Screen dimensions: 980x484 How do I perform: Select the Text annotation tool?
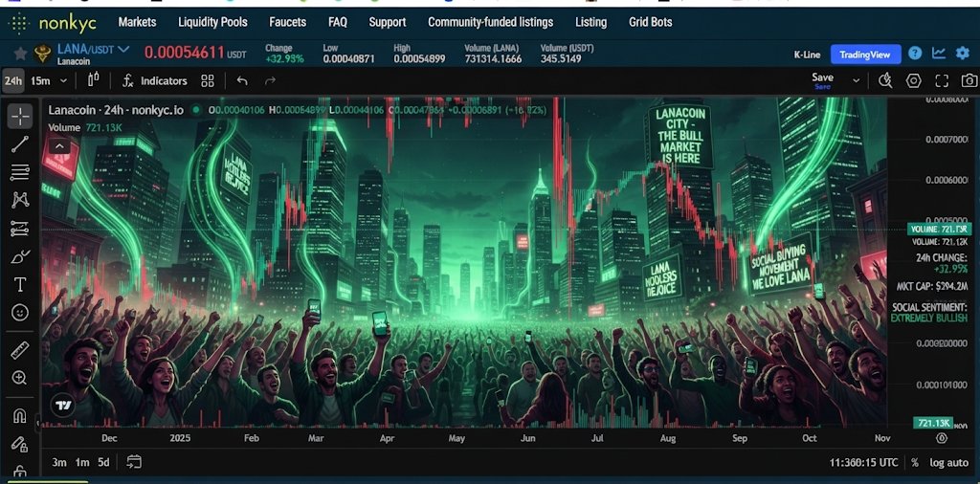click(20, 285)
